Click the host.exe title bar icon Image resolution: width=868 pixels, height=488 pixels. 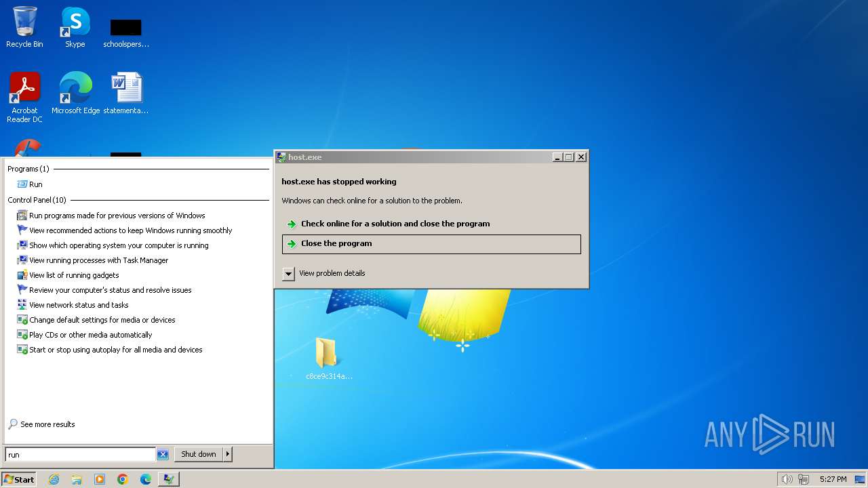point(281,157)
